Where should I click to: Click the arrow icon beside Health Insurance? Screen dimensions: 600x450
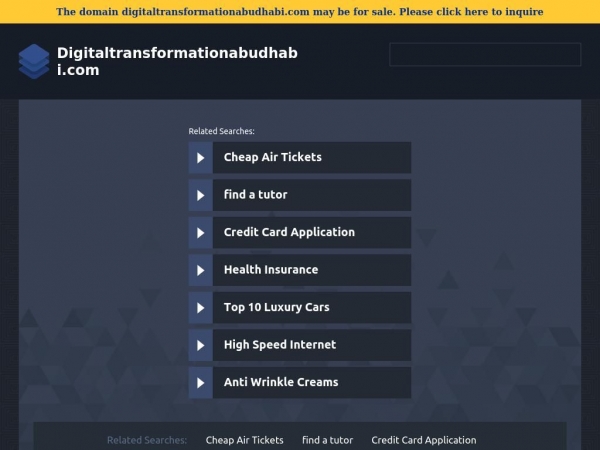[201, 270]
